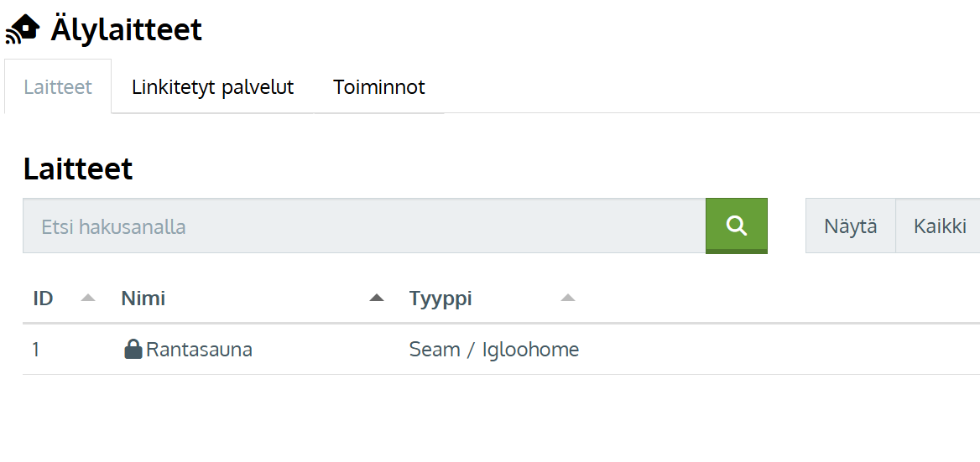980x462 pixels.
Task: Sort devices by Tyyppi column header
Action: pos(440,298)
